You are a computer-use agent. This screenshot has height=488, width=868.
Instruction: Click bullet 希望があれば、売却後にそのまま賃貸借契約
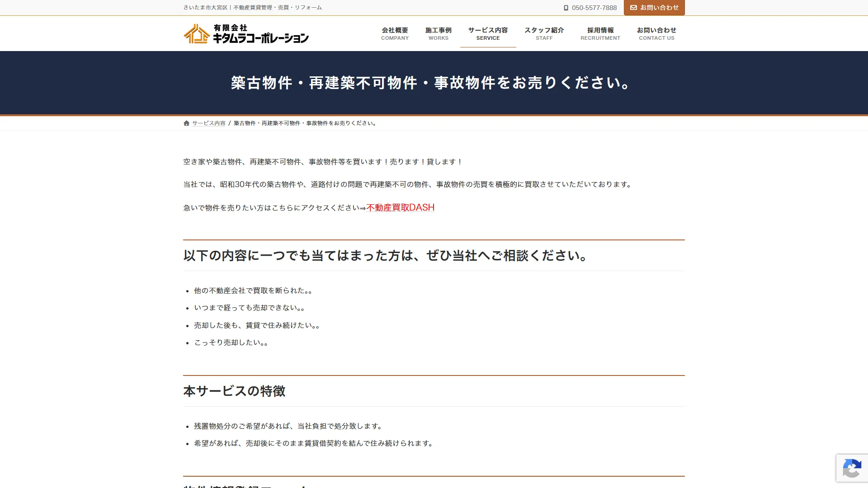[314, 443]
